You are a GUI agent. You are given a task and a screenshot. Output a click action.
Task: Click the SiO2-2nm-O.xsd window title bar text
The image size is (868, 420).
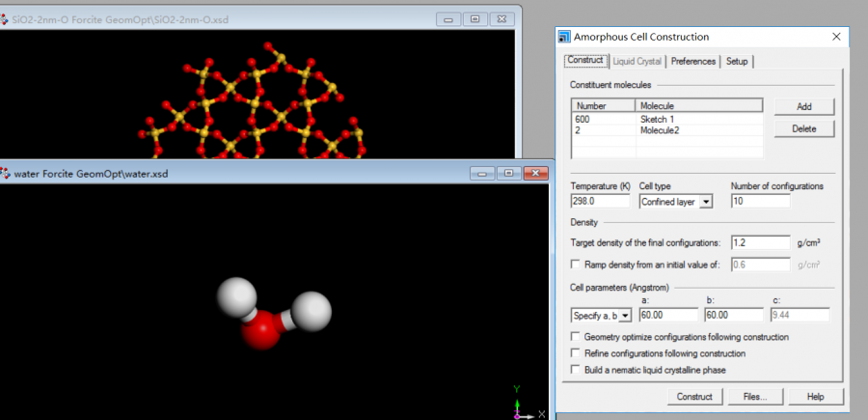pyautogui.click(x=121, y=20)
